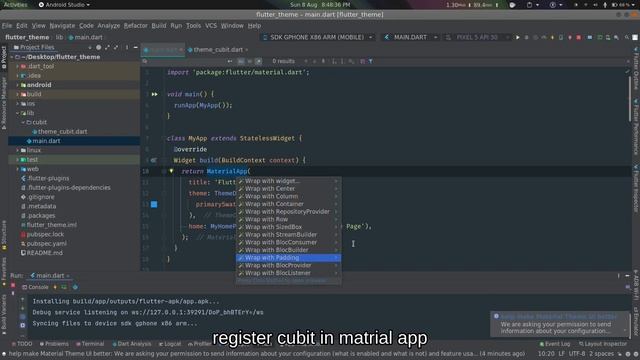Viewport: 640px width, 360px height.
Task: Open the Build menu
Action: 159,26
